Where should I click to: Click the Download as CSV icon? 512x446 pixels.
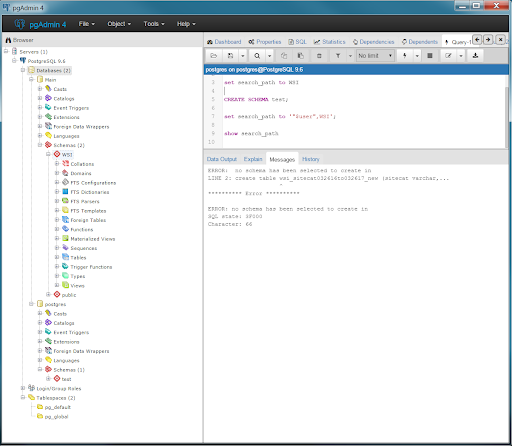coord(475,56)
